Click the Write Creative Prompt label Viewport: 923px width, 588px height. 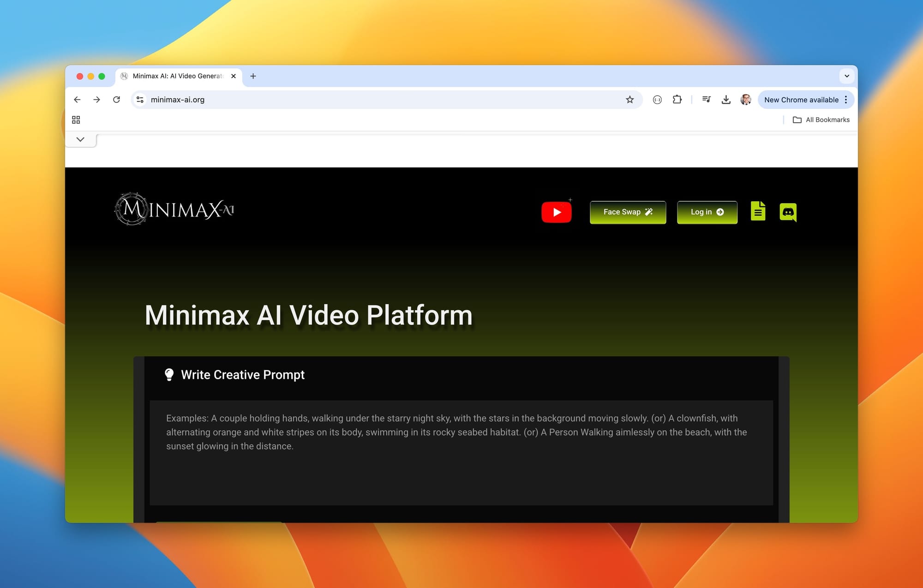click(x=243, y=375)
